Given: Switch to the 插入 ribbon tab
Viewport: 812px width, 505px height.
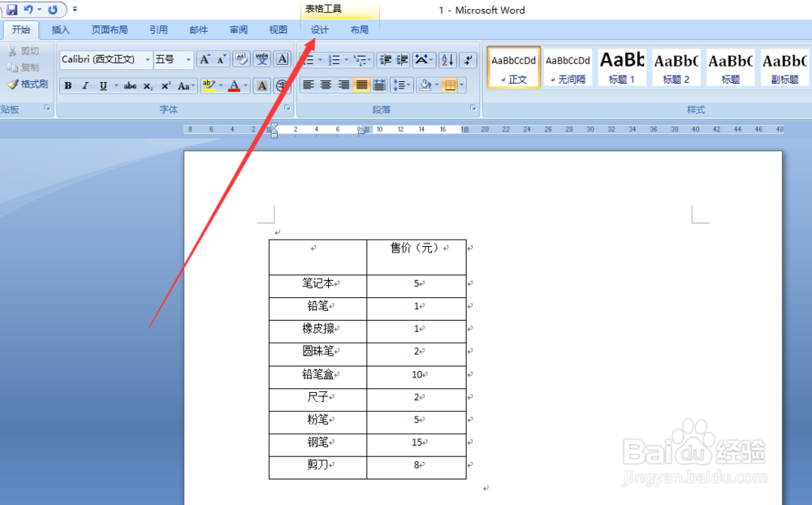Looking at the screenshot, I should tap(61, 29).
